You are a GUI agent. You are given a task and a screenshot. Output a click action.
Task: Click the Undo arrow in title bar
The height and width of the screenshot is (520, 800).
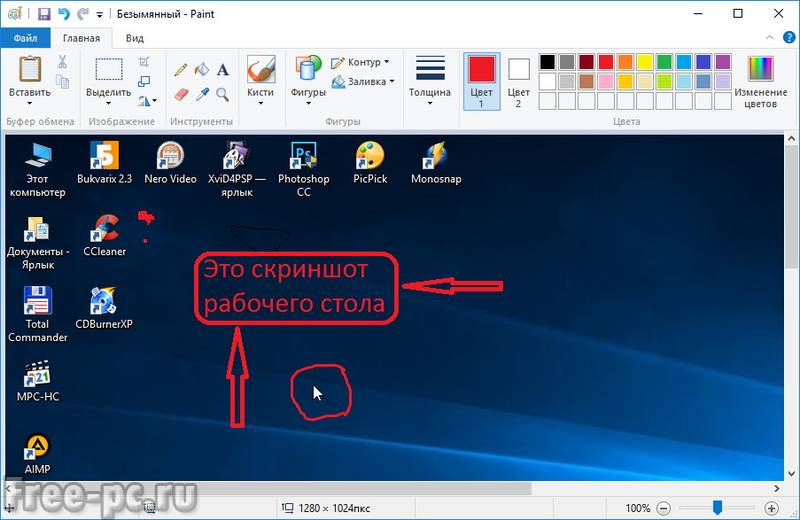64,14
